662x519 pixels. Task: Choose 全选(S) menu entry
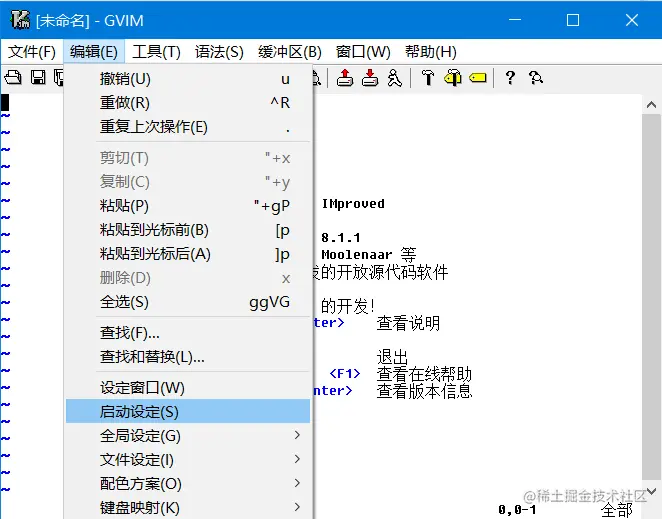188,302
